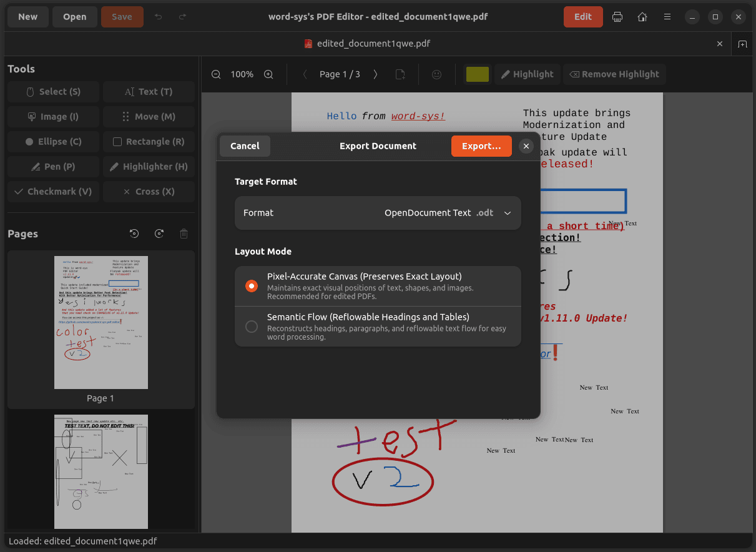Screen dimensions: 756x552
Task: Click the Page 1 / 3 indicator
Action: (x=340, y=74)
